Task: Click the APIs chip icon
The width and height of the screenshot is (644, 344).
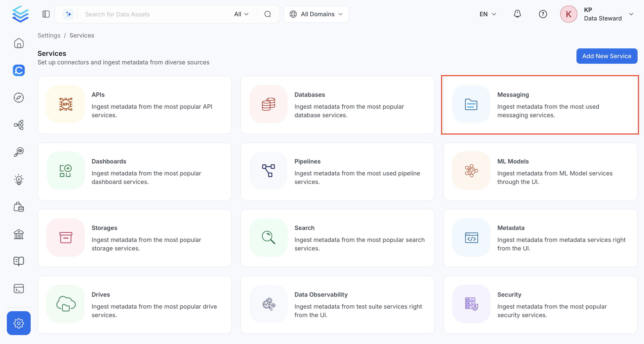Action: coord(66,104)
